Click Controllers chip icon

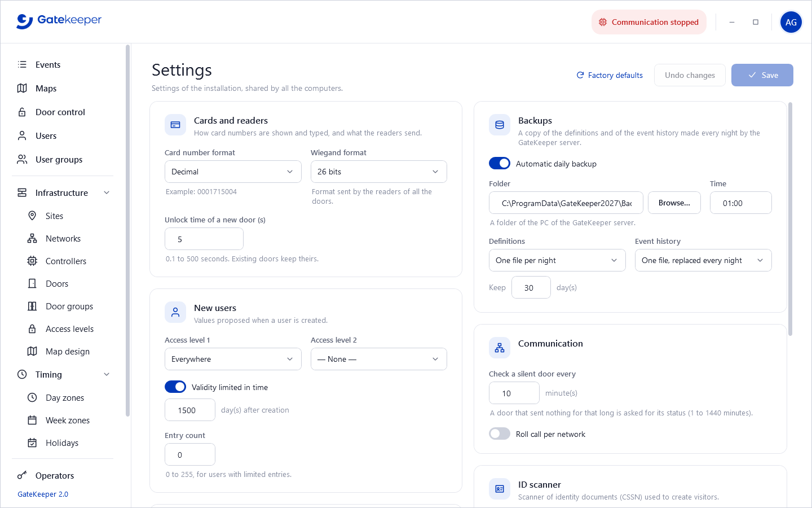[x=32, y=261]
